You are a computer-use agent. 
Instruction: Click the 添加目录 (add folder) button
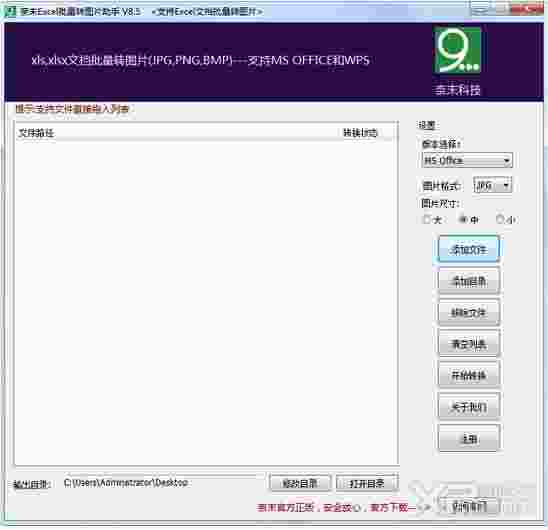click(x=469, y=281)
